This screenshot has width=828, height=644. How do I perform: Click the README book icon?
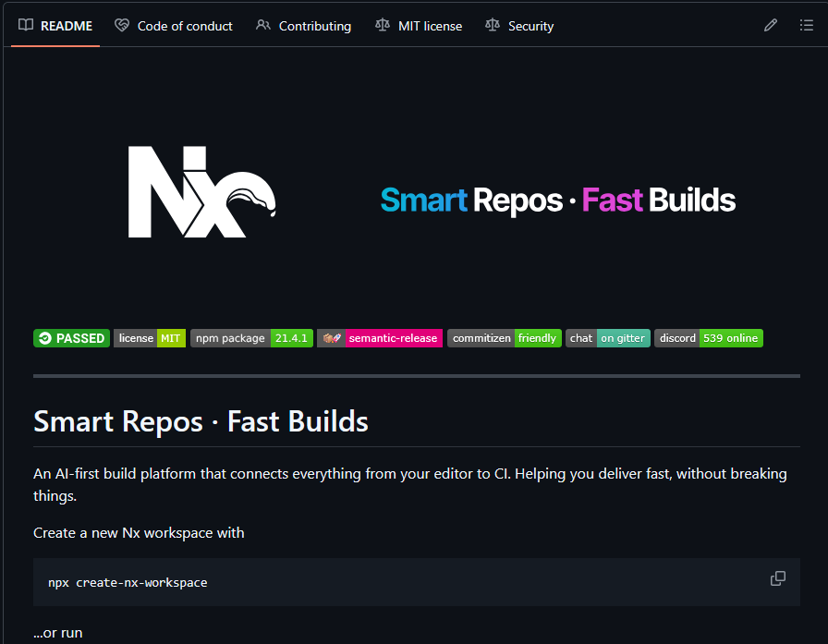click(x=25, y=25)
